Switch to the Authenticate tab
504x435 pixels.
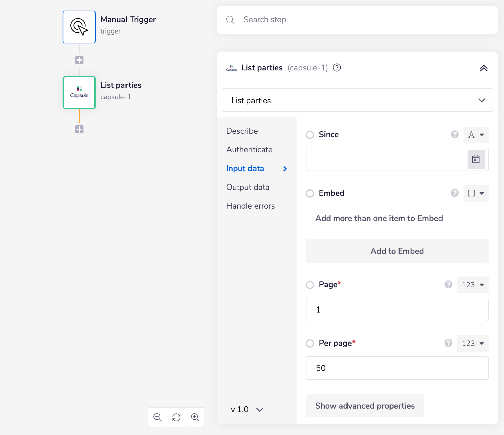tap(249, 150)
